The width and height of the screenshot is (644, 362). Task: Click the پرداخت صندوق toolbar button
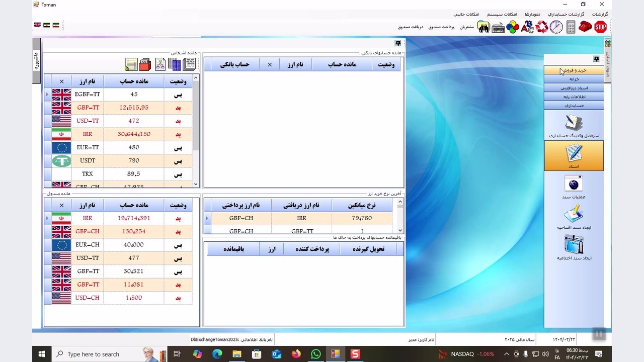[441, 27]
